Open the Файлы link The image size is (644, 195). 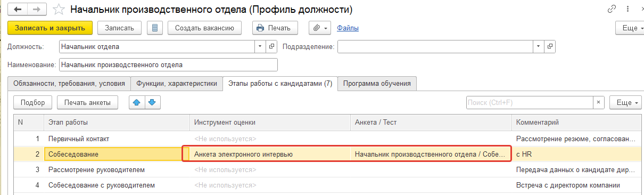(x=348, y=28)
